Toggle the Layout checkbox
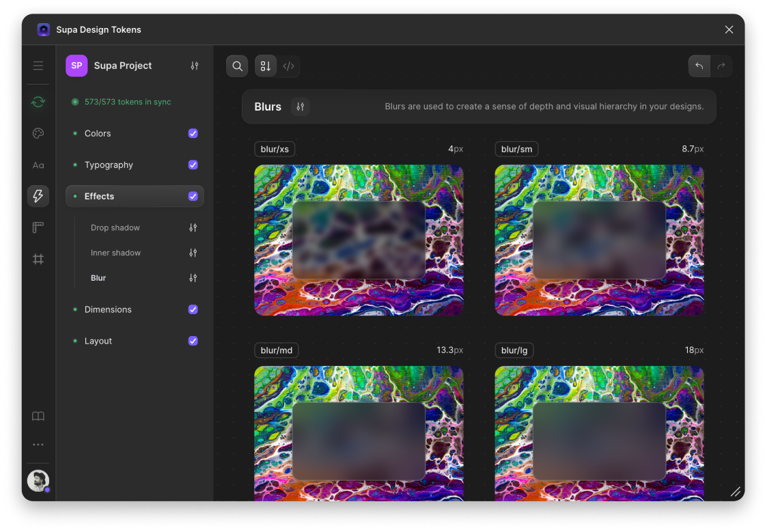 pyautogui.click(x=193, y=341)
